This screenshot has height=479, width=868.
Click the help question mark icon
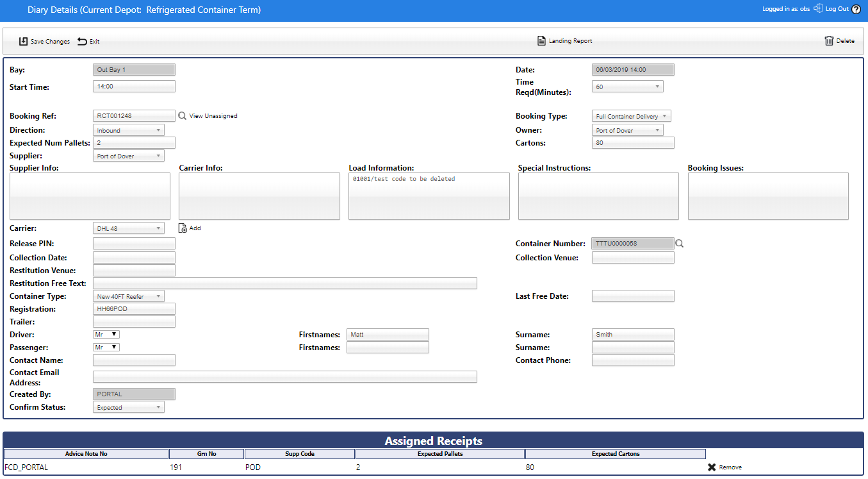coord(856,9)
